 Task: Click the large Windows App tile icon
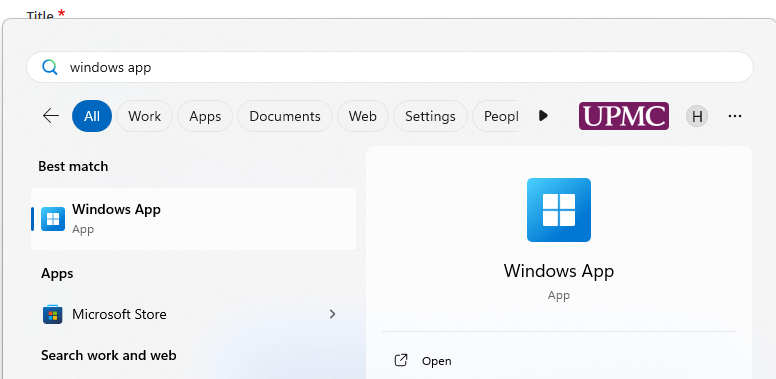(559, 210)
